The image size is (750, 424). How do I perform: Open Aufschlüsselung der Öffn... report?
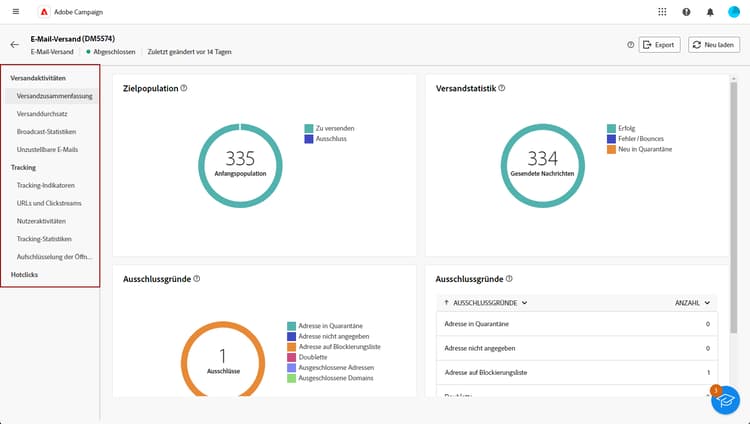(54, 257)
